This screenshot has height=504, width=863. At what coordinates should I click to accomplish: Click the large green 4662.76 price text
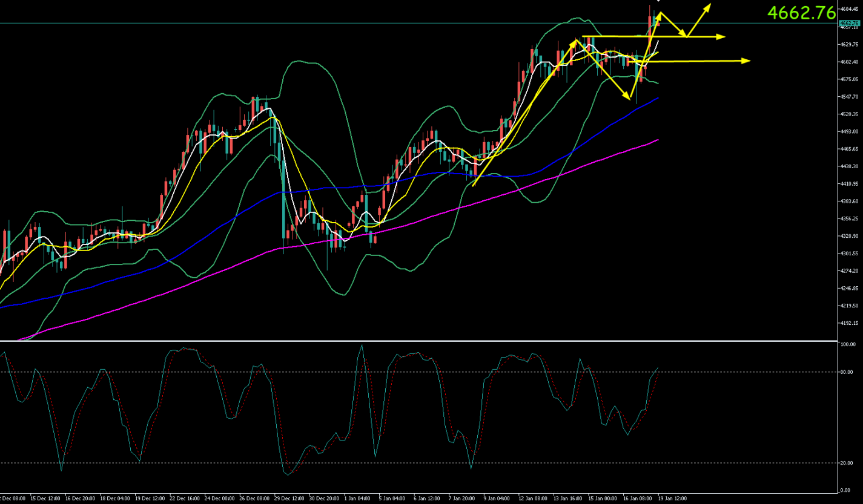[x=801, y=12]
